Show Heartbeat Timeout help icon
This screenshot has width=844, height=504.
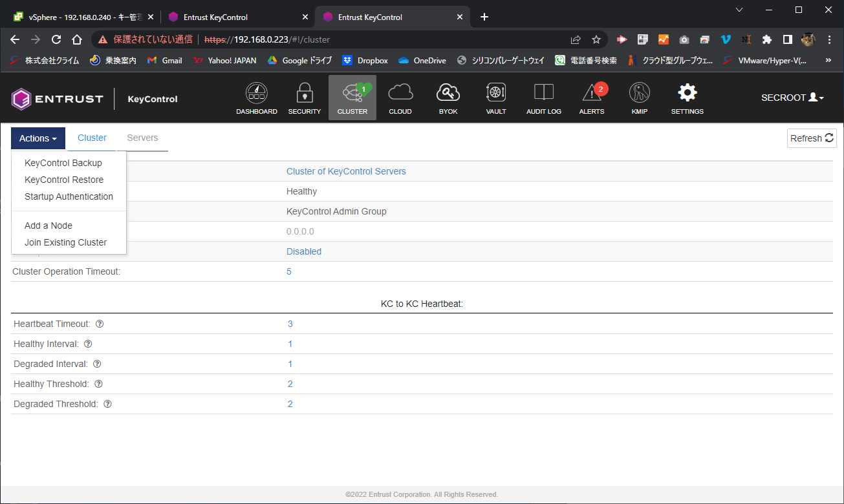pos(100,324)
